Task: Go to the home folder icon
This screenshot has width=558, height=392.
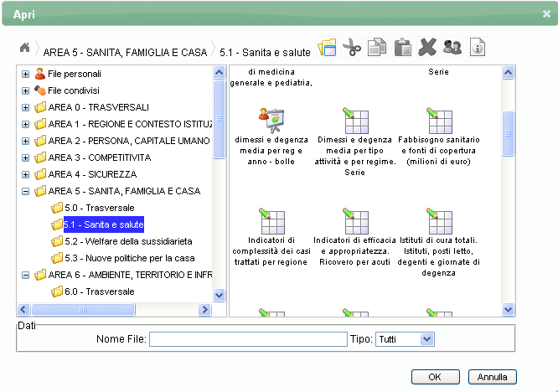Action: click(24, 47)
